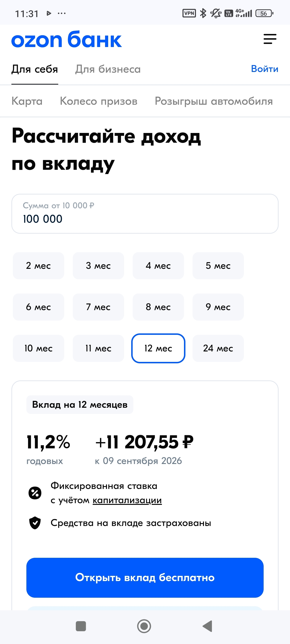The width and height of the screenshot is (290, 644).
Task: Focus the deposit amount input field
Action: pos(145,214)
